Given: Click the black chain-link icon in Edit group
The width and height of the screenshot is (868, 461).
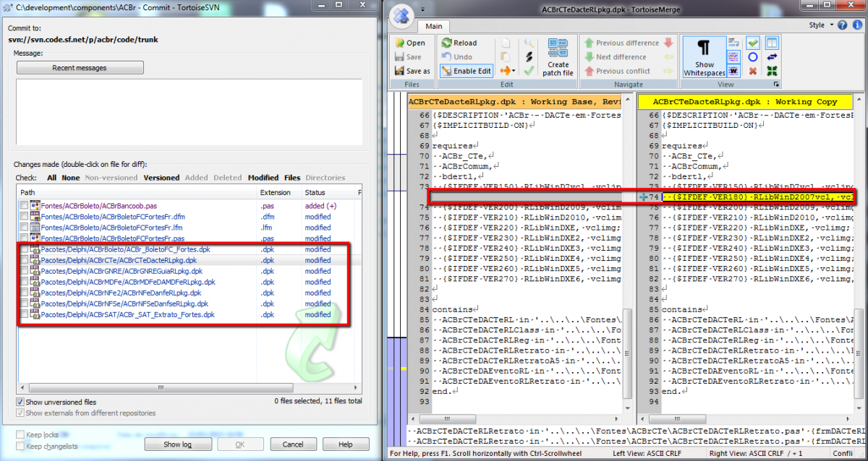Looking at the screenshot, I should [529, 56].
